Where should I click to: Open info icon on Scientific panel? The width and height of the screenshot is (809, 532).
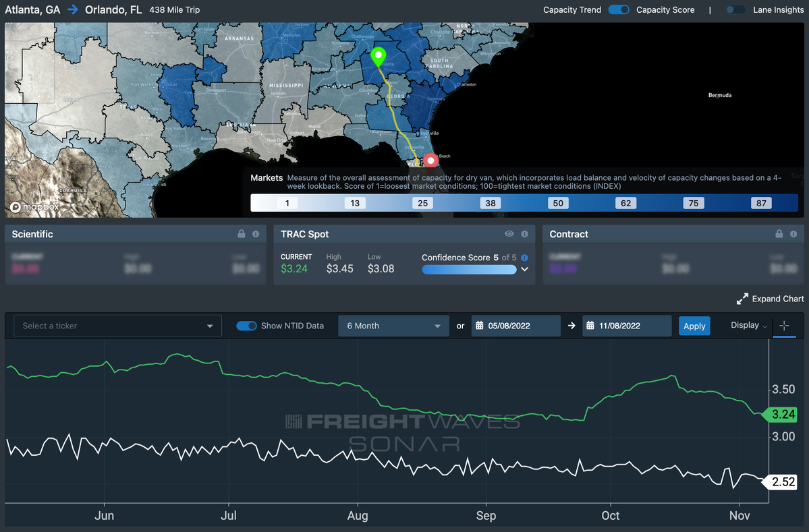coord(256,234)
